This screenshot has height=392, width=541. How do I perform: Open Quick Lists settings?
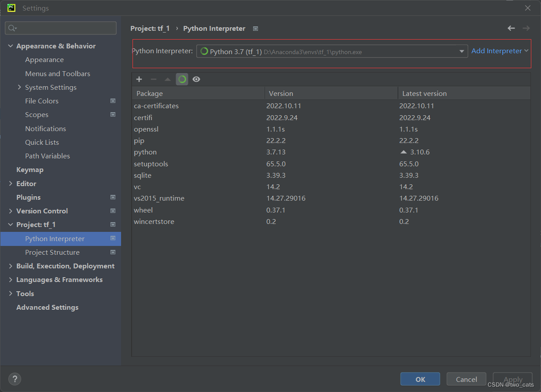[42, 142]
